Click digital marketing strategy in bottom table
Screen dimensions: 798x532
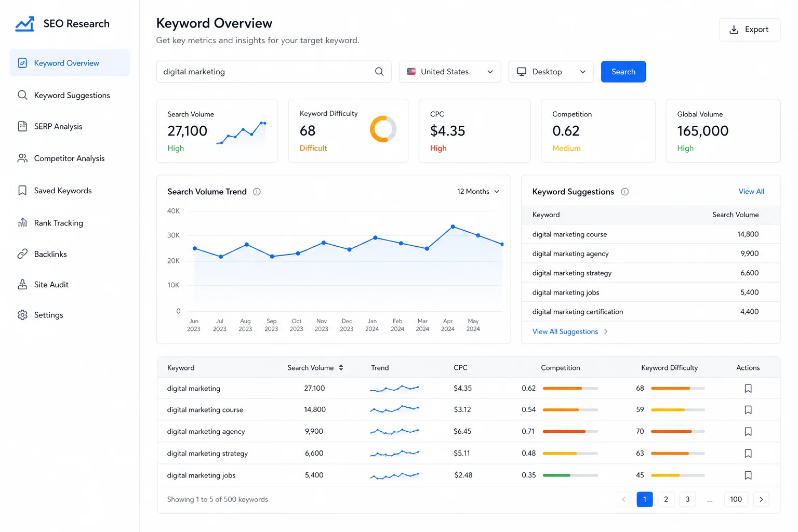coord(207,454)
